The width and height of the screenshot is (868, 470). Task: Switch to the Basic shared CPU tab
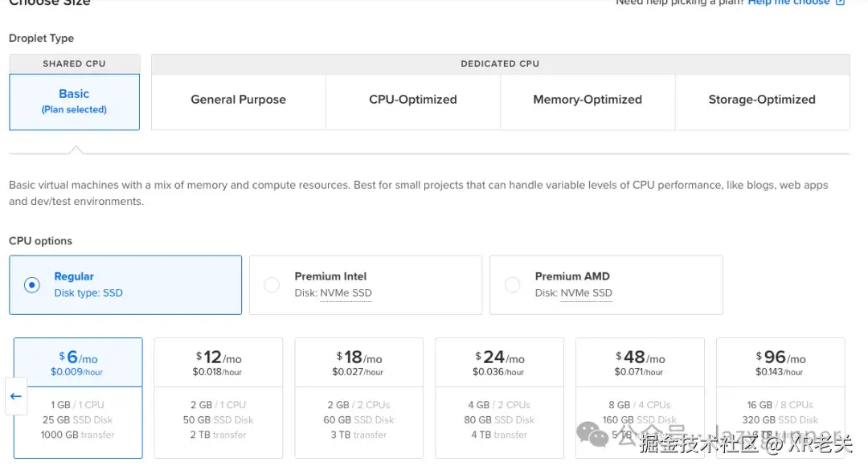(74, 101)
